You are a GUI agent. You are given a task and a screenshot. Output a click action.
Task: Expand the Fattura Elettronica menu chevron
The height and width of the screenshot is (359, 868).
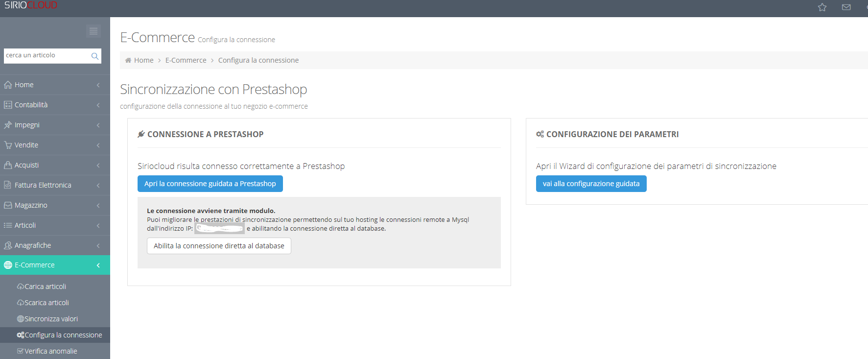tap(98, 186)
